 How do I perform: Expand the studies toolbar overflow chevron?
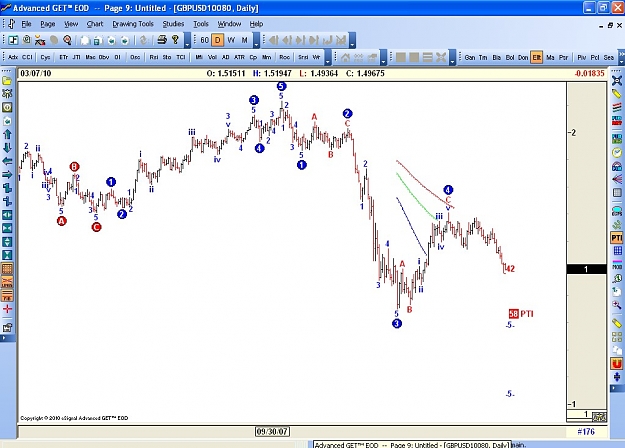(621, 57)
